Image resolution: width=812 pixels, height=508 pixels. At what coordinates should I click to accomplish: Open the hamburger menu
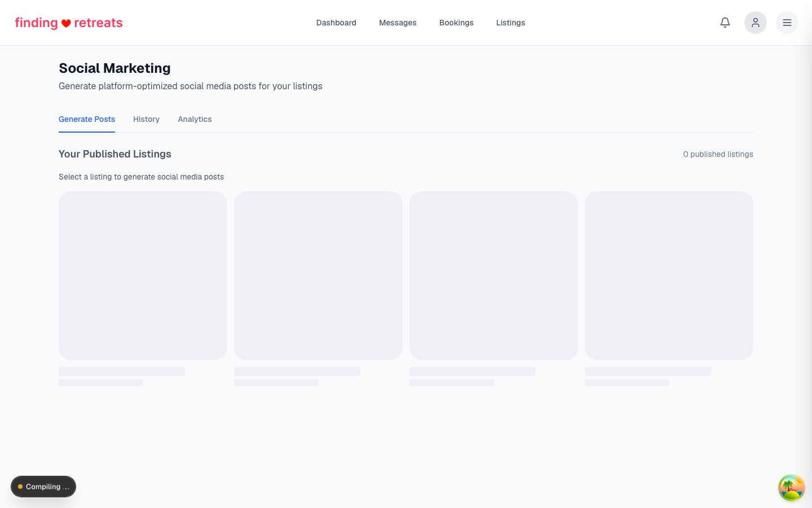tap(787, 23)
